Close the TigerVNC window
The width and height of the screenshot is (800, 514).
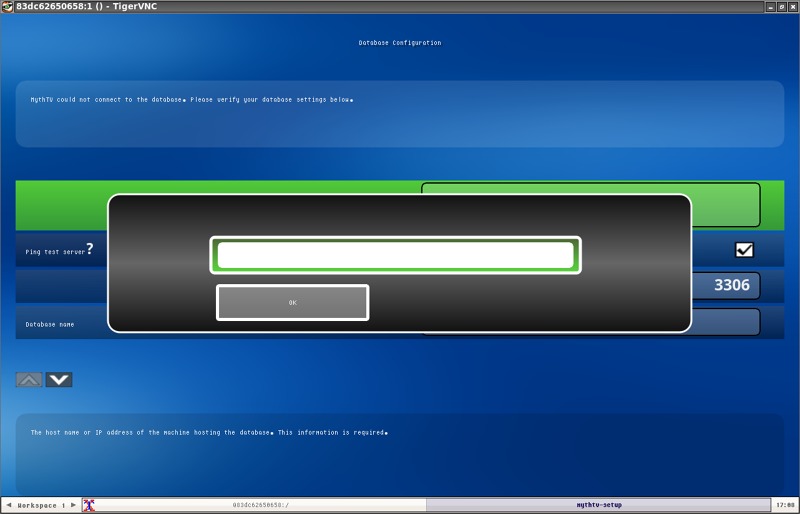(x=792, y=6)
